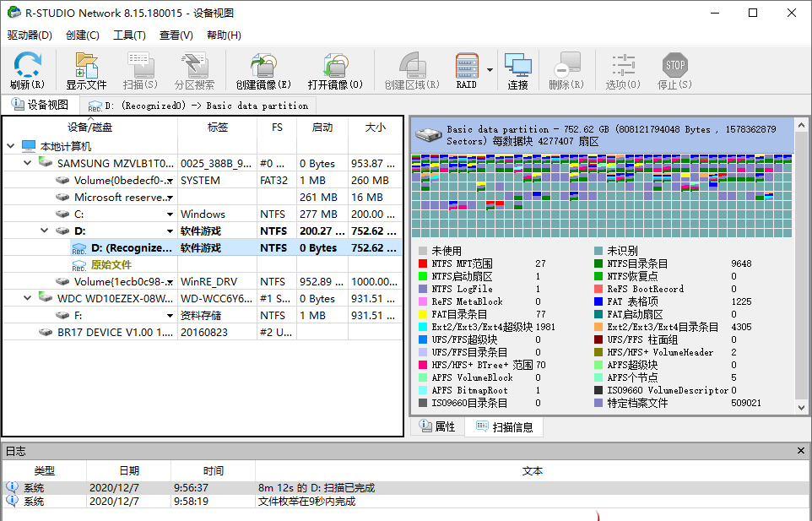This screenshot has height=521, width=812.
Task: Select the 原始文件 (Raw Files) entry
Action: (111, 264)
